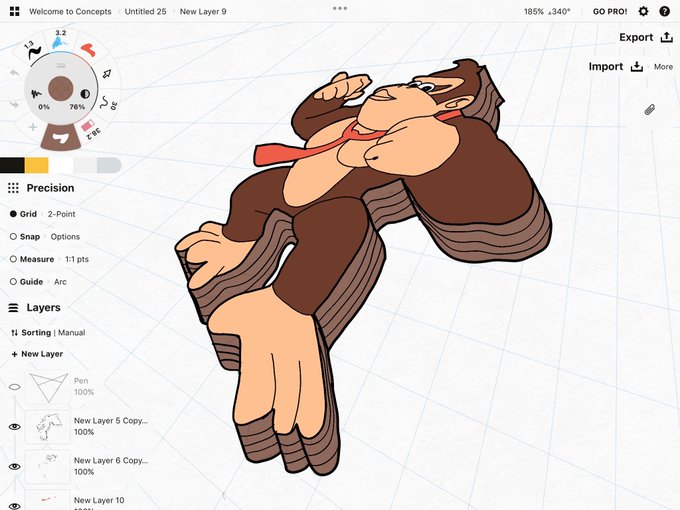The height and width of the screenshot is (510, 680).
Task: Select the 30 nudge tool
Action: pyautogui.click(x=108, y=103)
